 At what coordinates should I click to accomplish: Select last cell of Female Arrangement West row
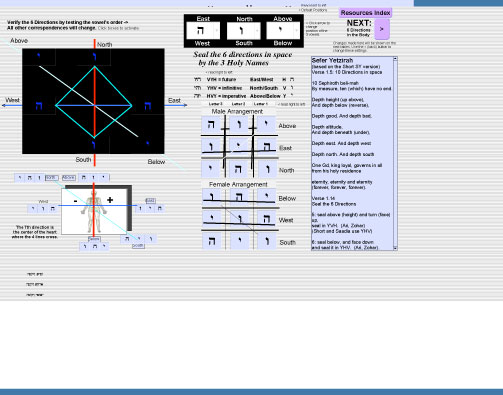tap(267, 219)
